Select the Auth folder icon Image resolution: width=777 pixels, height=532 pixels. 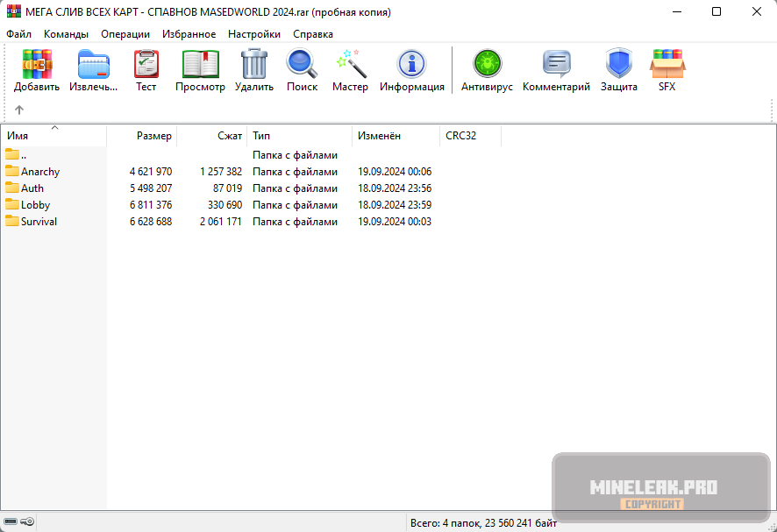(x=12, y=188)
